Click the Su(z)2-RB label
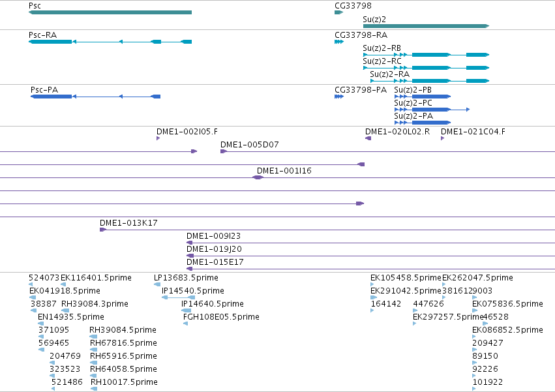555x392 pixels. [x=382, y=48]
